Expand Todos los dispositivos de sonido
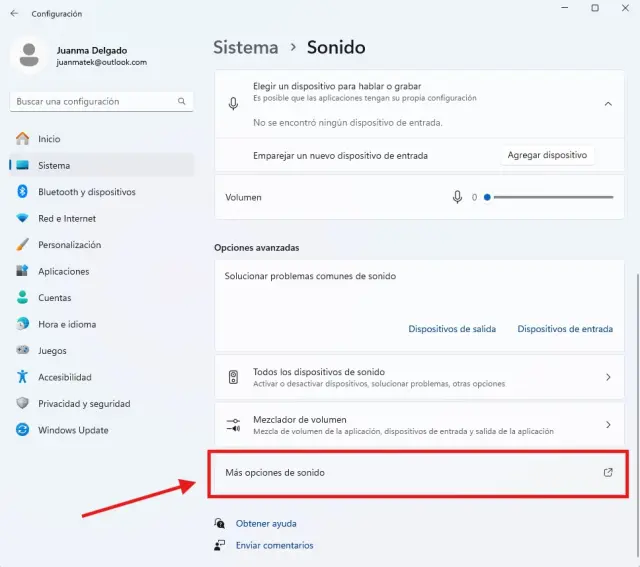This screenshot has width=640, height=567. point(607,377)
